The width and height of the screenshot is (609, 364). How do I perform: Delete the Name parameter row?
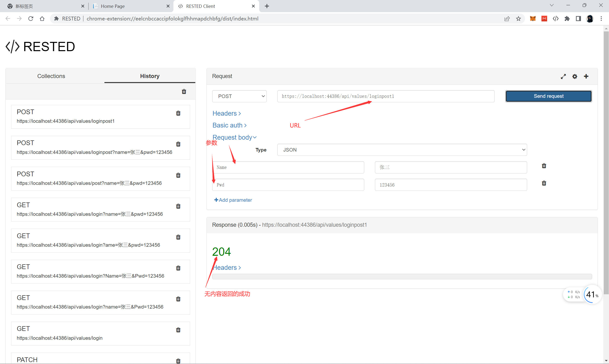pos(544,166)
